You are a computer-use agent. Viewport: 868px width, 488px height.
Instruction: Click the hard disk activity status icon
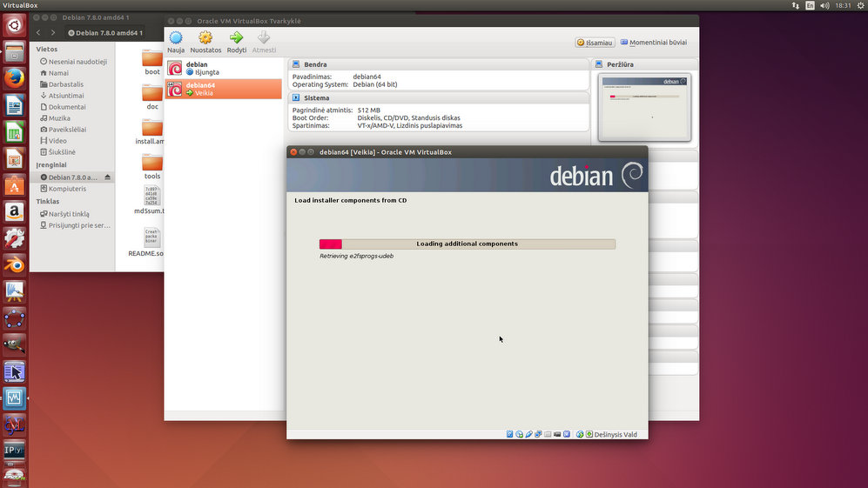pos(510,434)
